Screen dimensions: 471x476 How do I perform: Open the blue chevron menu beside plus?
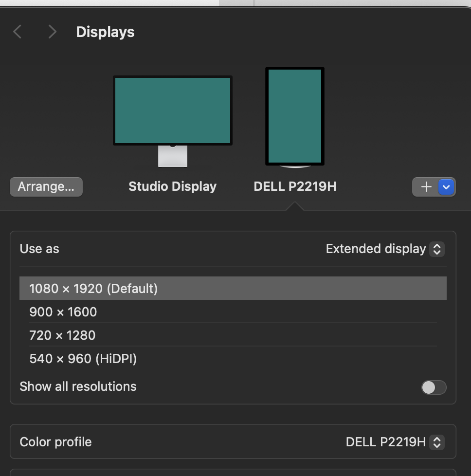pyautogui.click(x=447, y=187)
